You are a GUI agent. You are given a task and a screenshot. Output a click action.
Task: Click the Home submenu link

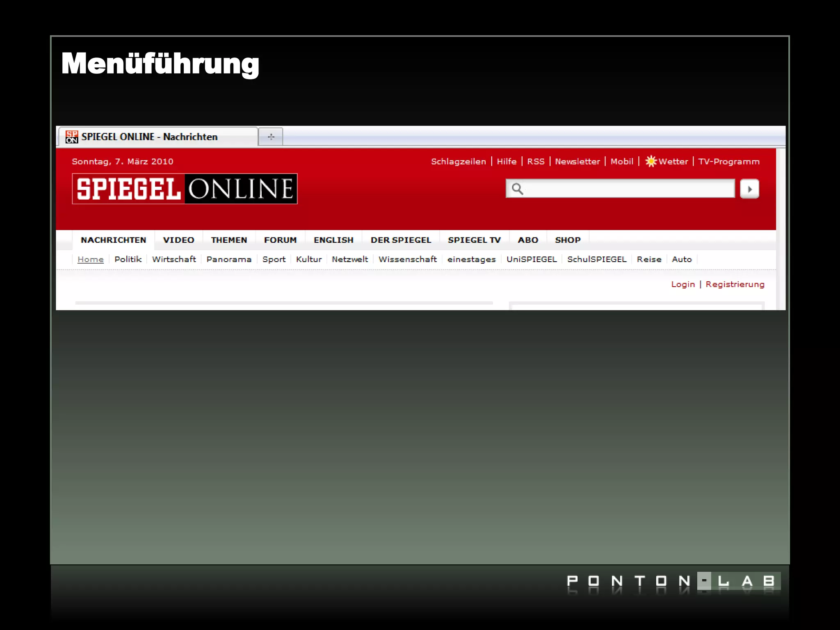(x=91, y=259)
